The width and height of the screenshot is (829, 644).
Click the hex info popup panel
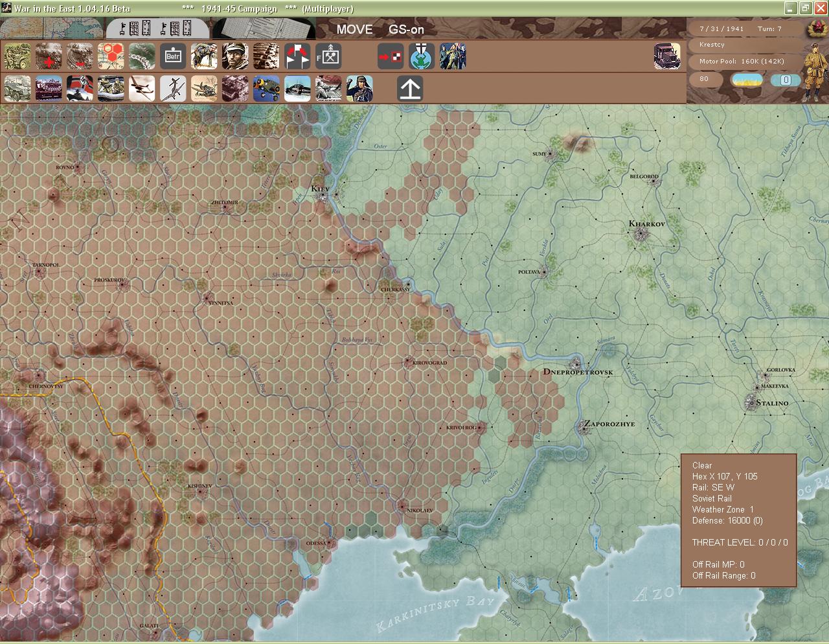coord(738,520)
